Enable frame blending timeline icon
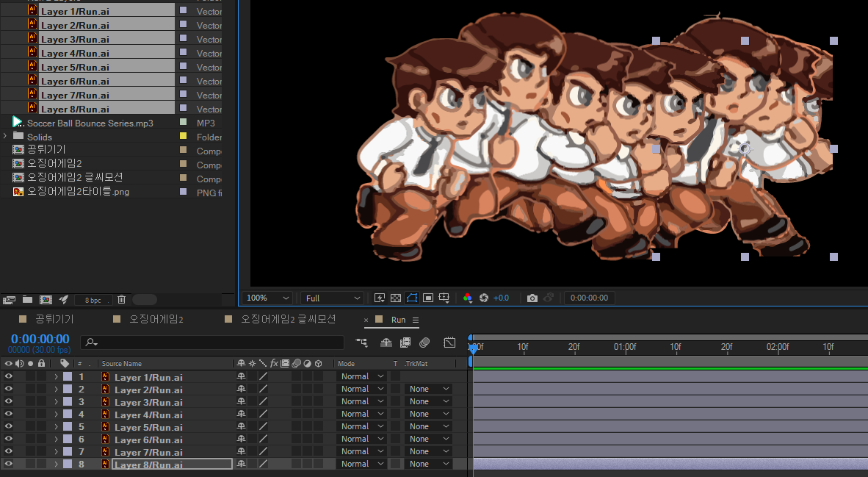This screenshot has height=477, width=868. pyautogui.click(x=405, y=342)
